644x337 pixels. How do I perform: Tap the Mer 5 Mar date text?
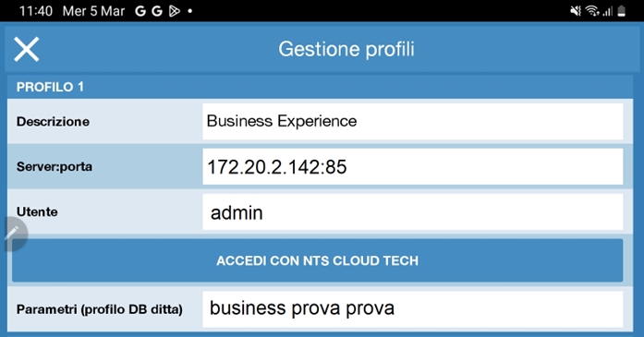93,11
